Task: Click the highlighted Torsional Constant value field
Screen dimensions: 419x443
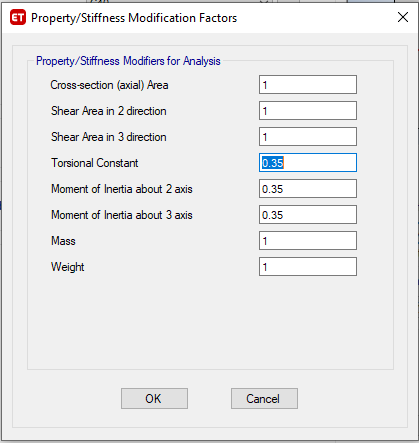Action: 308,163
